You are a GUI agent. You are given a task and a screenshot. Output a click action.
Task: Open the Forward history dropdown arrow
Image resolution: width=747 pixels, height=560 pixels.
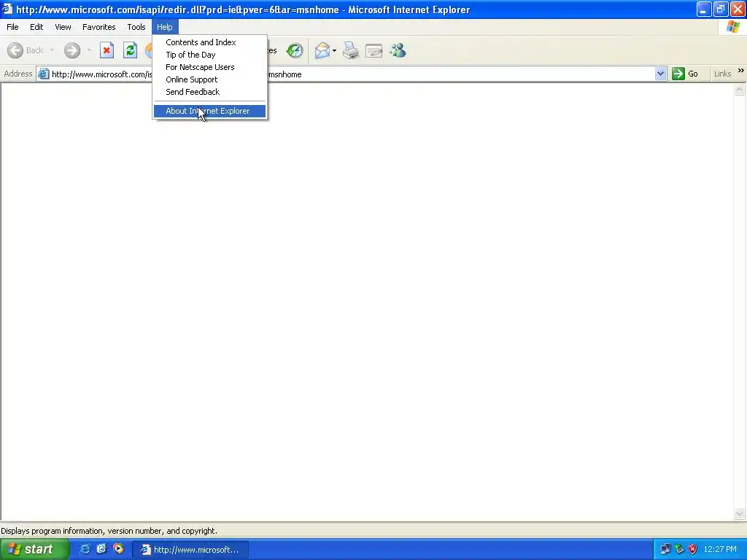pos(89,50)
